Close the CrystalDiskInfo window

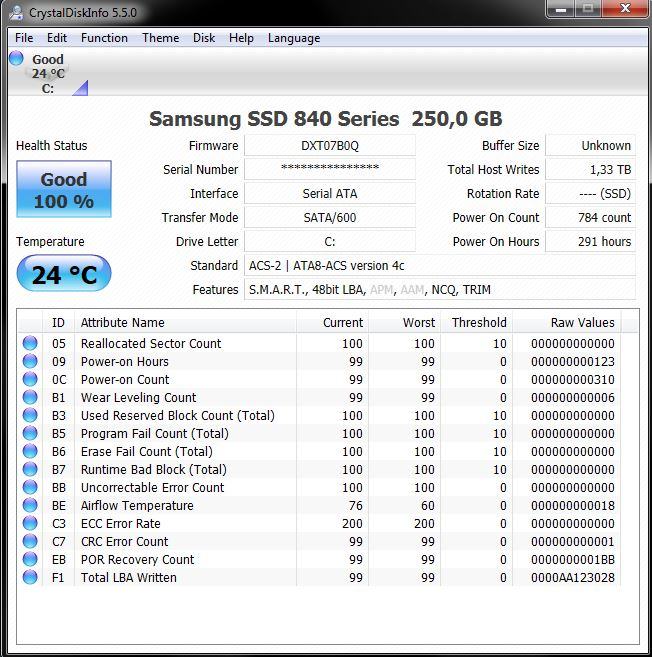click(x=625, y=8)
